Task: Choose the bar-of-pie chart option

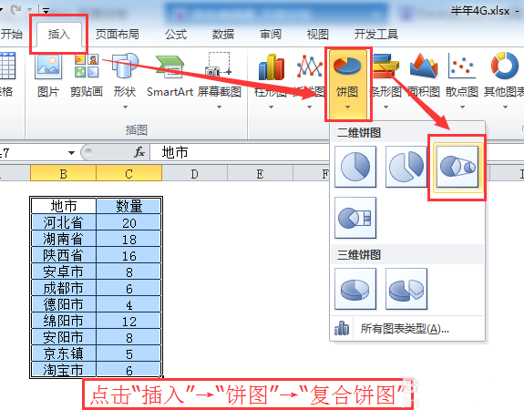Action: 355,218
